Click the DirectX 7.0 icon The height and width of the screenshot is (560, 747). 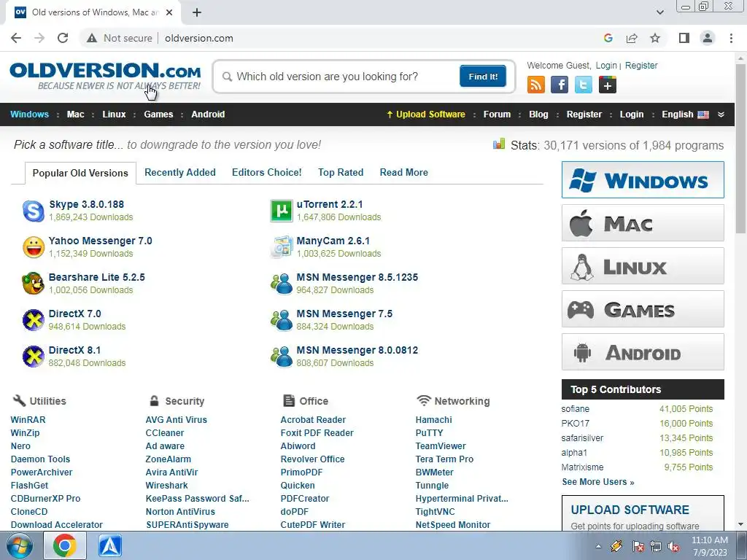pos(34,320)
